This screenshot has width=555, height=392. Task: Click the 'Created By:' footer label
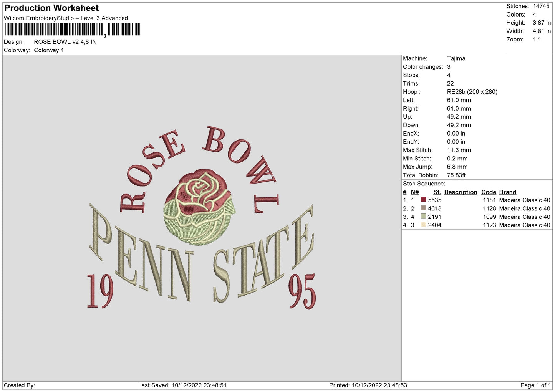click(19, 385)
